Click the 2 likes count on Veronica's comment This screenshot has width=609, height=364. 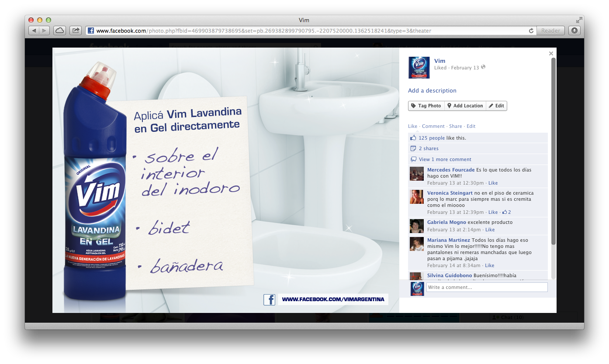pos(507,212)
